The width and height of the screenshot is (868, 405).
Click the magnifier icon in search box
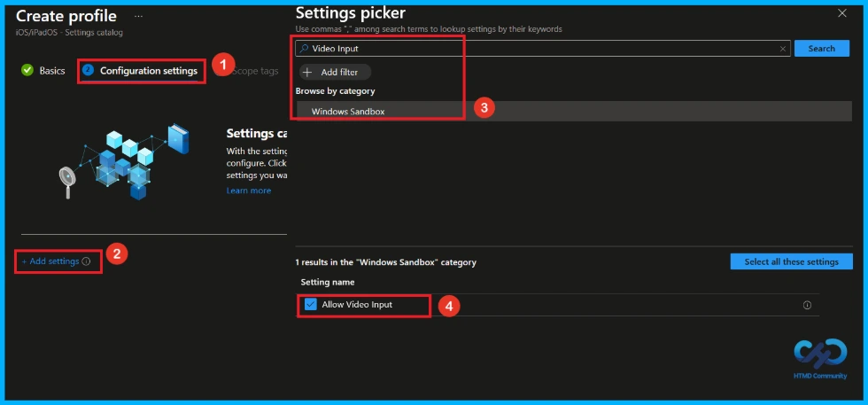click(304, 49)
